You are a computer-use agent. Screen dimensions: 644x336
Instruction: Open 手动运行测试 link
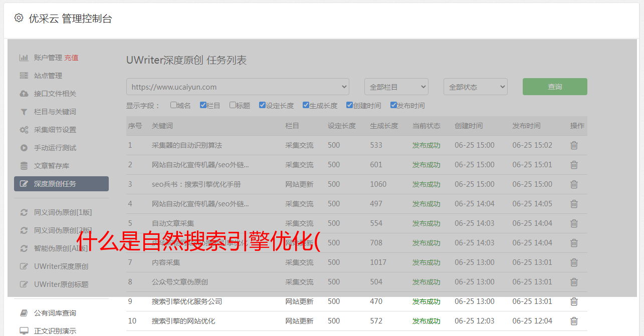tap(55, 148)
